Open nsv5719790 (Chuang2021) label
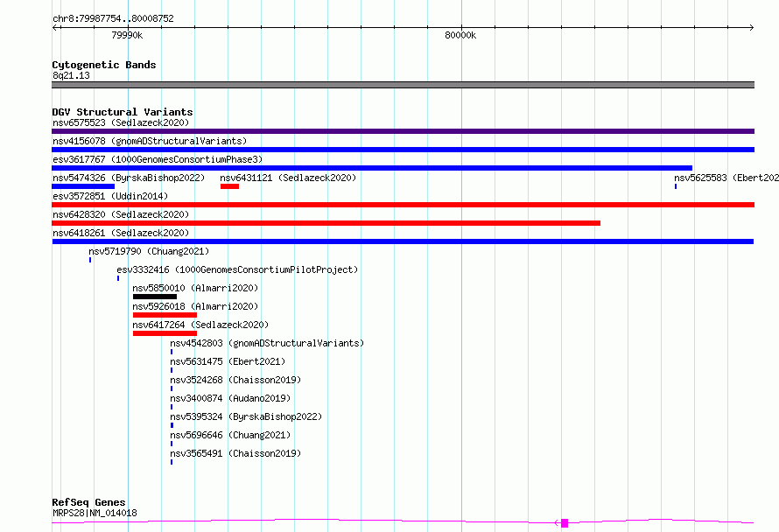The height and width of the screenshot is (532, 779). [149, 251]
